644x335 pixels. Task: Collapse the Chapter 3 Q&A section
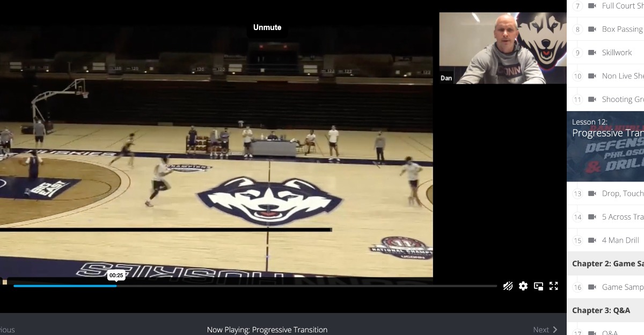coord(601,310)
